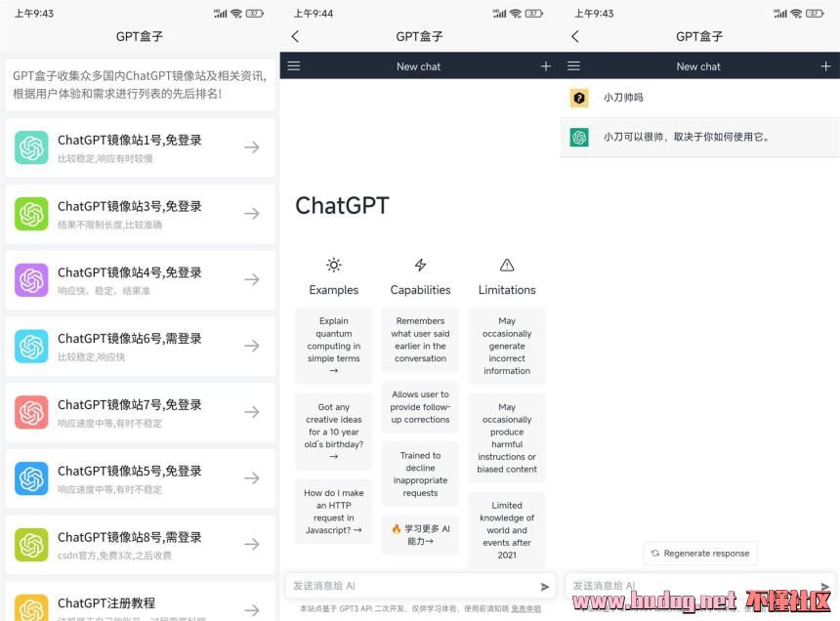The image size is (840, 621).
Task: Select example 'Explain quantum computing in simple terms'
Action: (x=334, y=346)
